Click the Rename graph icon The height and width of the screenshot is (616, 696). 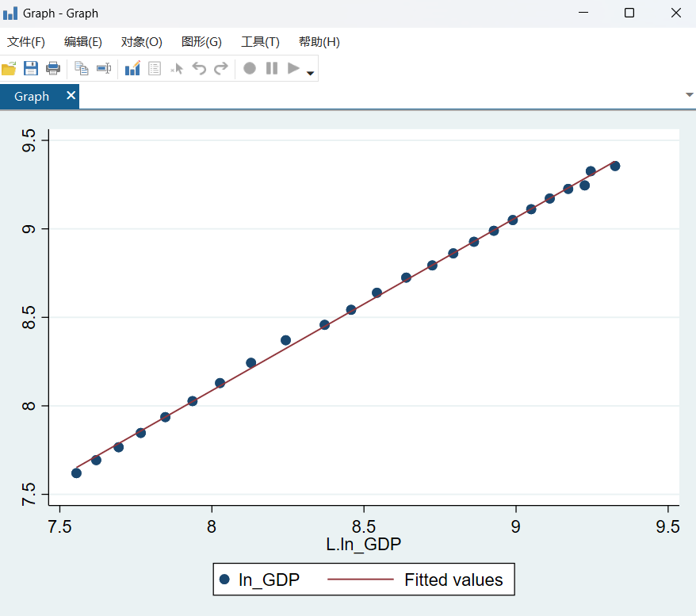click(x=104, y=68)
